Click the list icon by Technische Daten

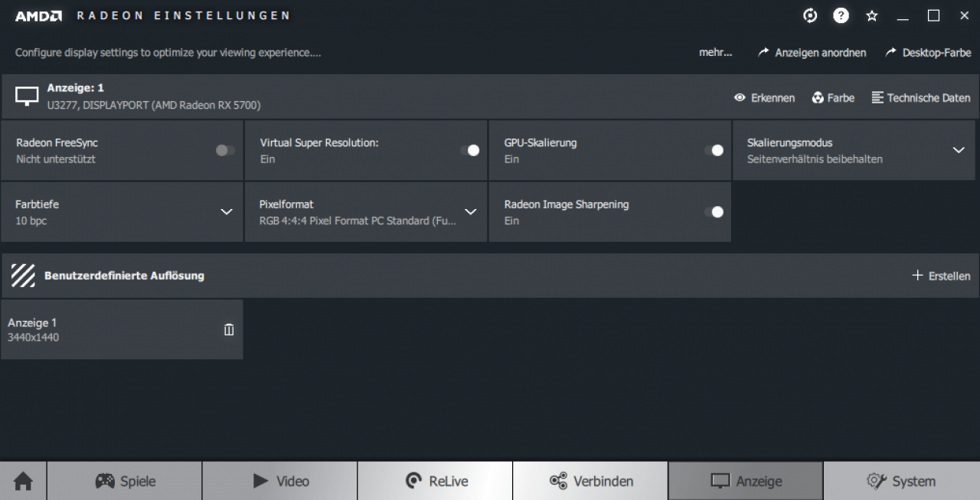[x=877, y=98]
